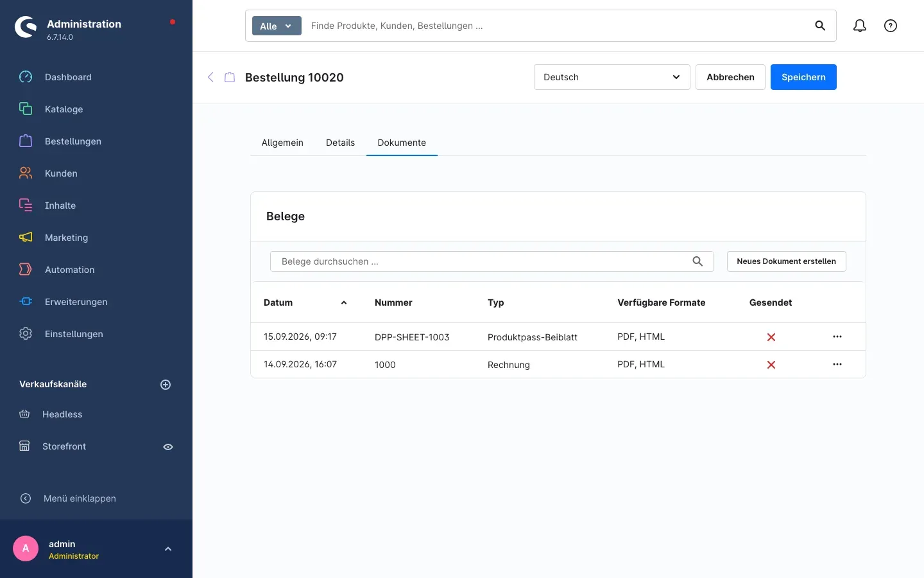This screenshot has height=578, width=924.
Task: Switch to the Allgemein tab
Action: (282, 143)
